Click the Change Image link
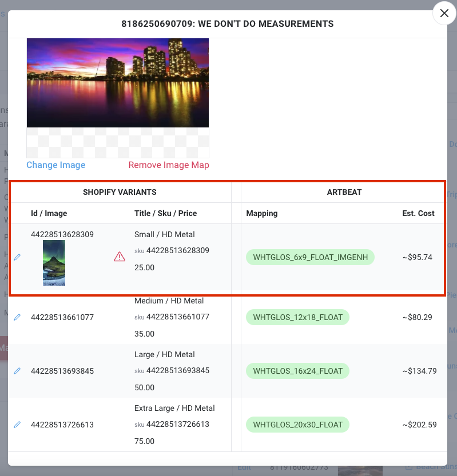 pos(56,165)
